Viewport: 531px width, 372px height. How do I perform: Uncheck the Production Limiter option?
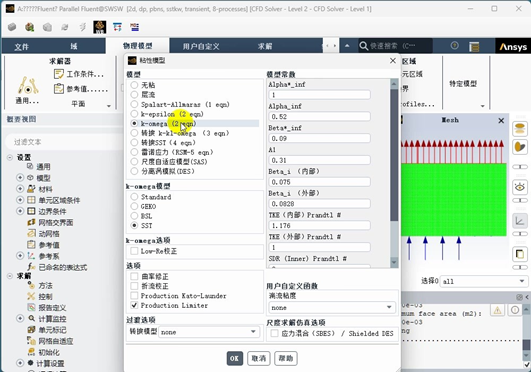(x=134, y=305)
